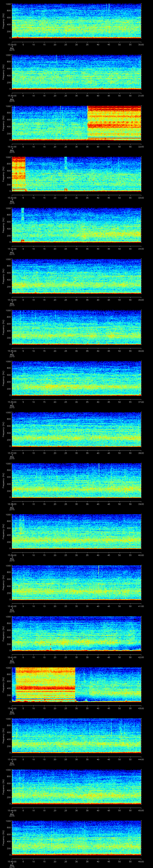
Task: Click the 15:45:00 start time label
Action: tap(12, 861)
